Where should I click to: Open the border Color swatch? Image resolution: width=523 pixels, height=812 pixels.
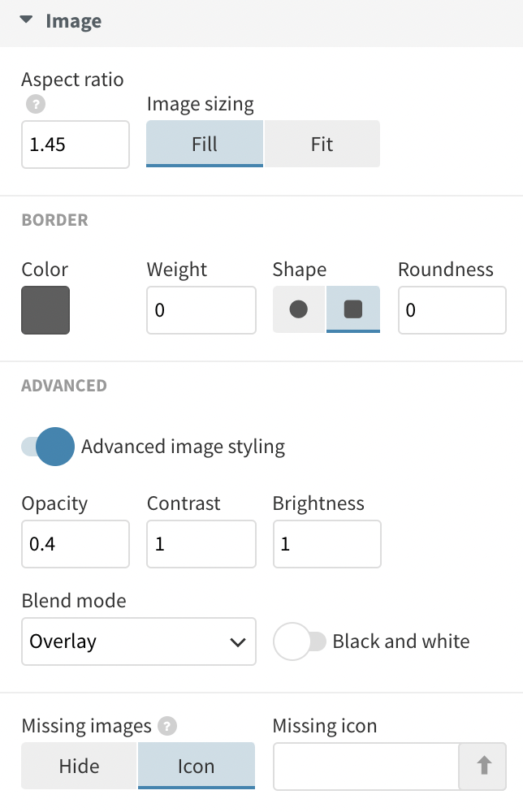[x=45, y=310]
